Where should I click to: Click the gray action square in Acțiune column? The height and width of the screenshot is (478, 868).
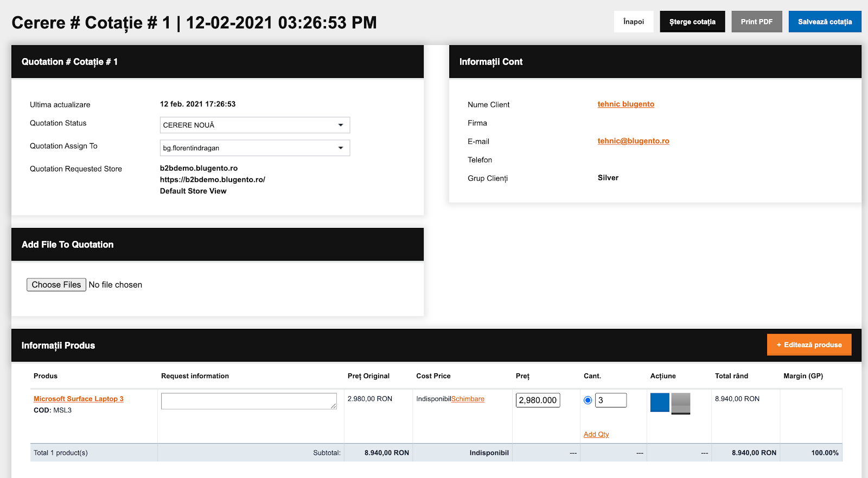pyautogui.click(x=681, y=404)
